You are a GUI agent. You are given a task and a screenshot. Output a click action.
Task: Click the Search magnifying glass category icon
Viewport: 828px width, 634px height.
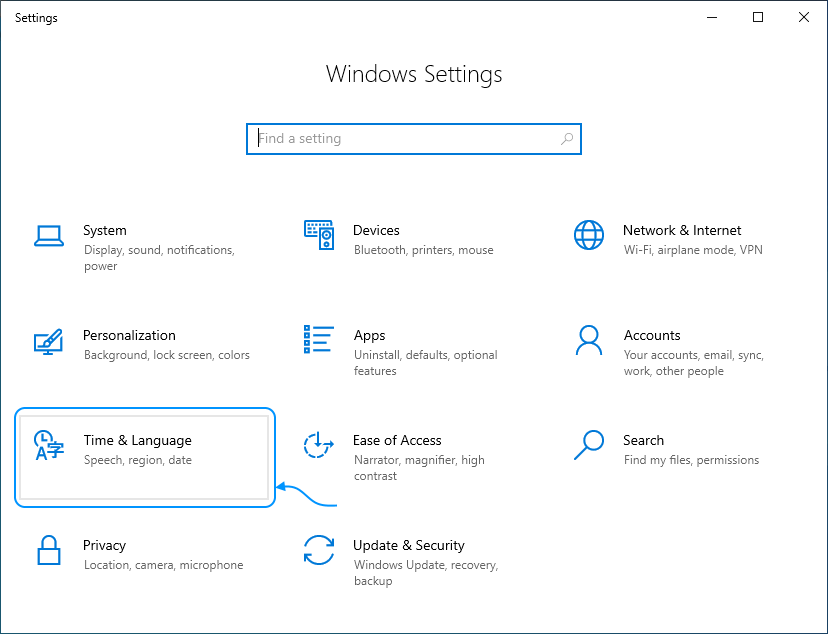[589, 445]
